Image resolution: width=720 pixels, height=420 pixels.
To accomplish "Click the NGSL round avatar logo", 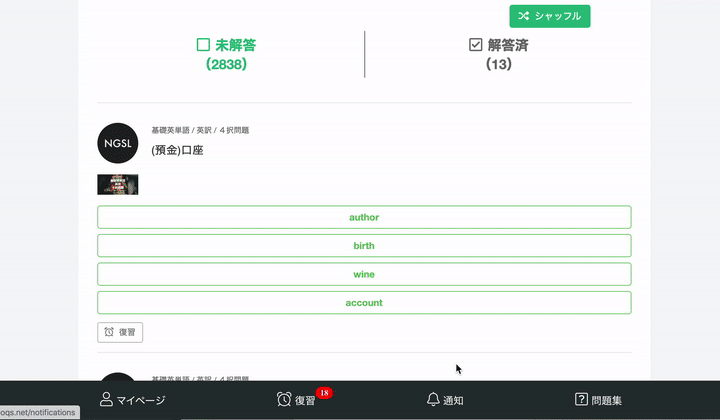I will coord(118,143).
